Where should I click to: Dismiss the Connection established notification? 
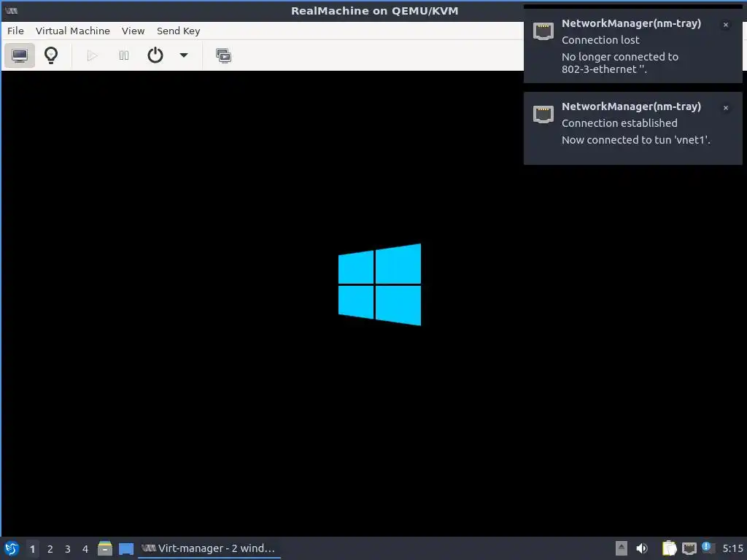(726, 108)
